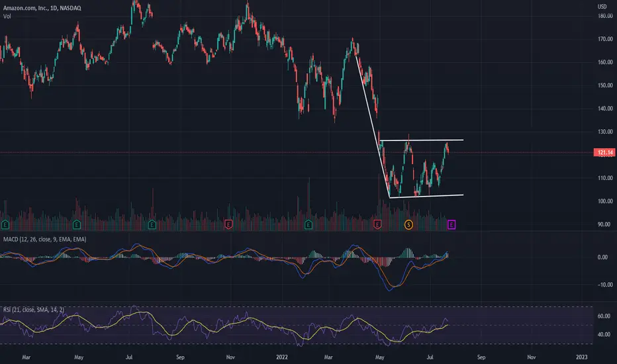
Task: Open the green earnings marker near February 2022
Action: click(x=308, y=225)
